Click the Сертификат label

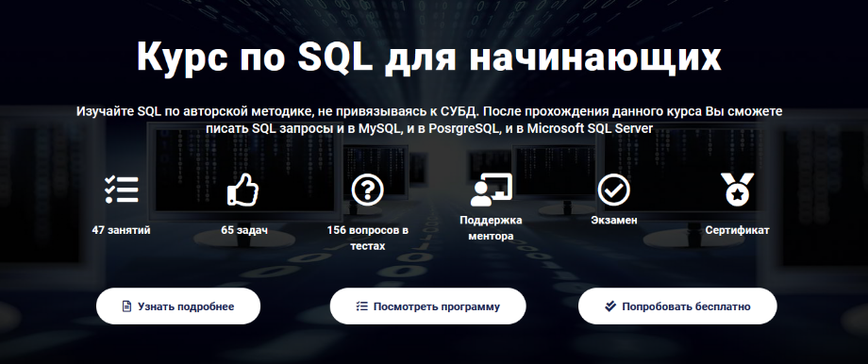coord(737,230)
